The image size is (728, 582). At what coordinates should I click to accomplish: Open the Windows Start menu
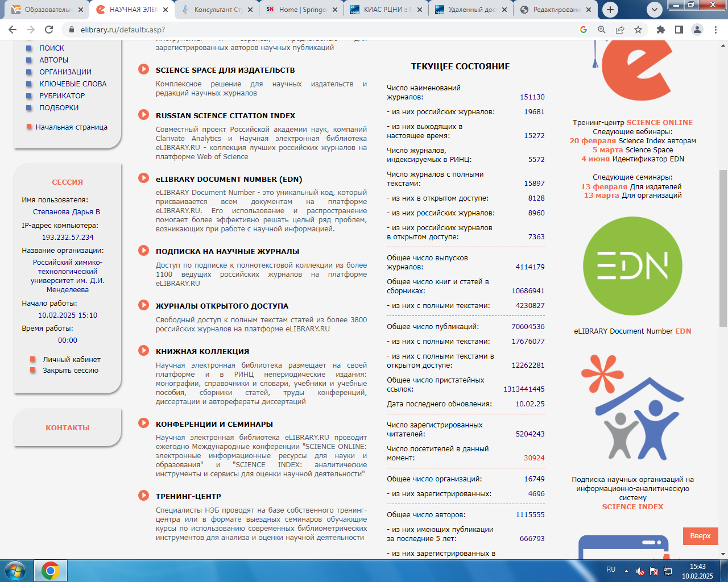[x=15, y=570]
